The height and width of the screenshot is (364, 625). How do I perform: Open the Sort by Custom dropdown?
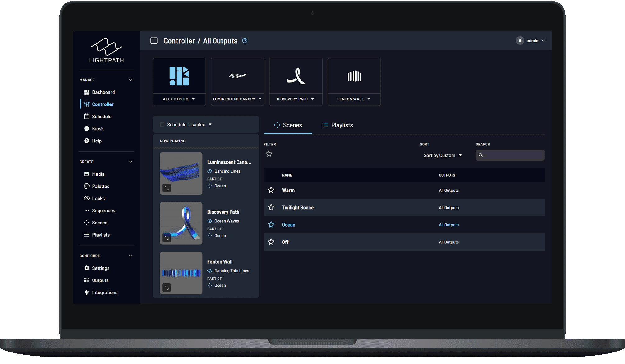(x=442, y=155)
